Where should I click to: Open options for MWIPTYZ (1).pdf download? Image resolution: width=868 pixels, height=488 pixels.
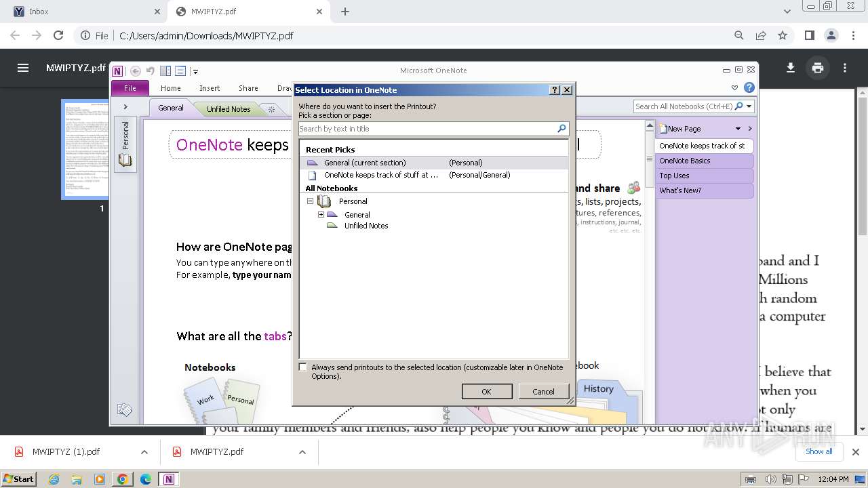tap(144, 452)
